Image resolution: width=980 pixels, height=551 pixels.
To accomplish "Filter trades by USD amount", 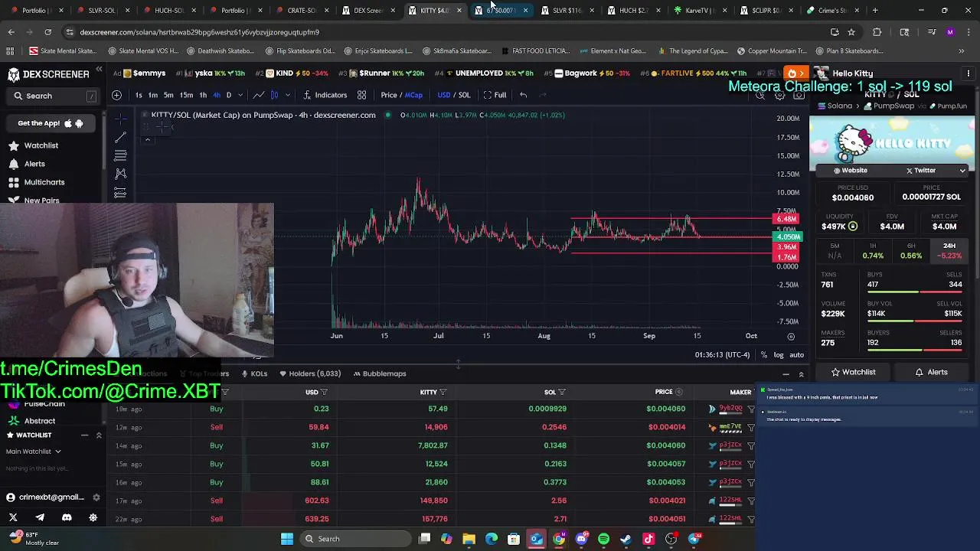I will click(x=324, y=392).
